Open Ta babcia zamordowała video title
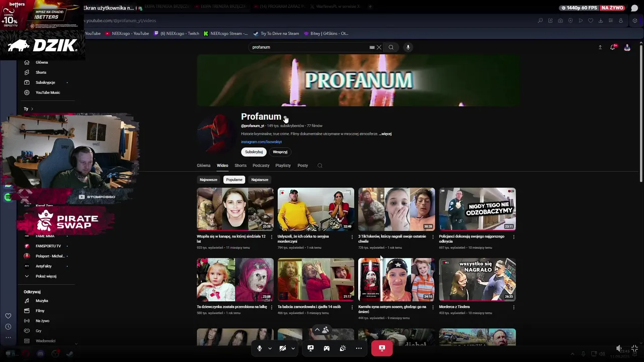The width and height of the screenshot is (644, 362). (309, 307)
